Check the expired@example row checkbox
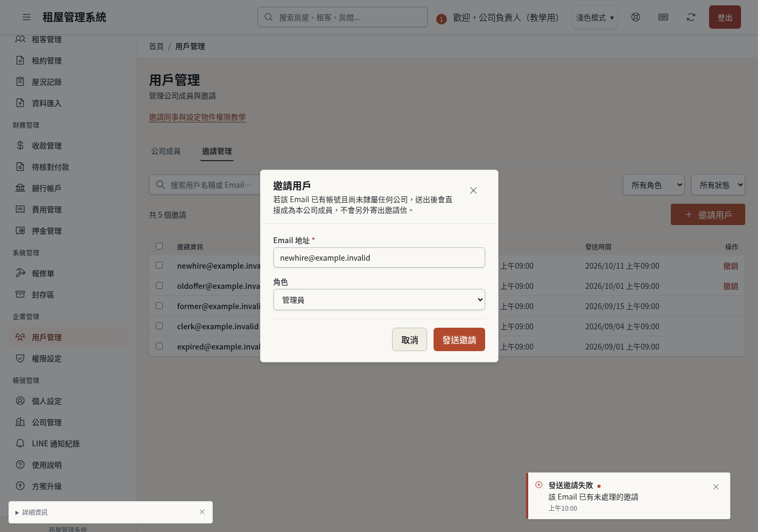766x532 pixels. 159,346
